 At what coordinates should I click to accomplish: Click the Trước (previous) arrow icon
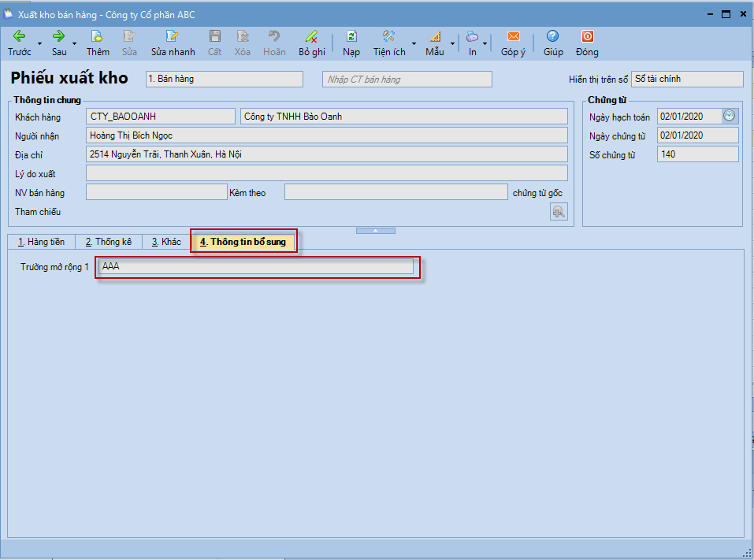19,36
